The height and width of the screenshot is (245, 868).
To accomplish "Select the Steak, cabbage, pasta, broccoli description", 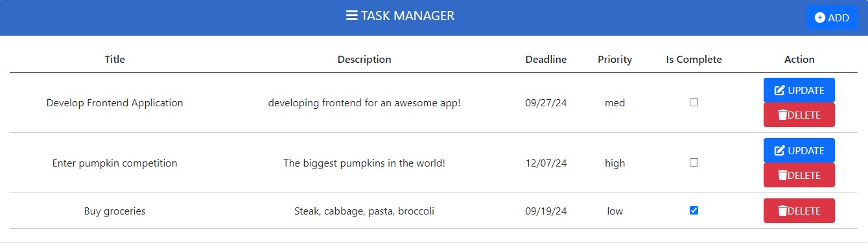I will [364, 211].
